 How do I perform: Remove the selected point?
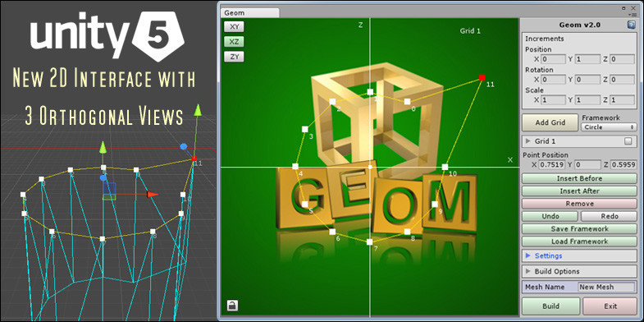pos(579,204)
